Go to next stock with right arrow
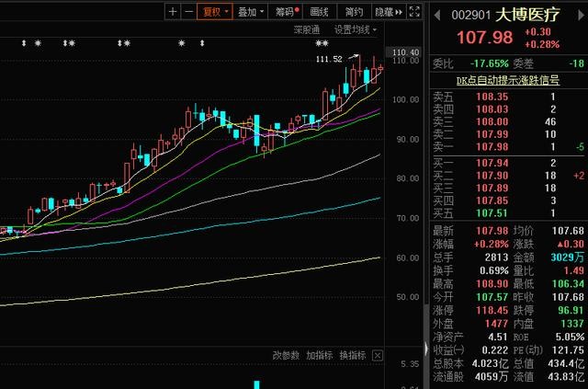Viewport: 588px width, 389px height. [579, 15]
